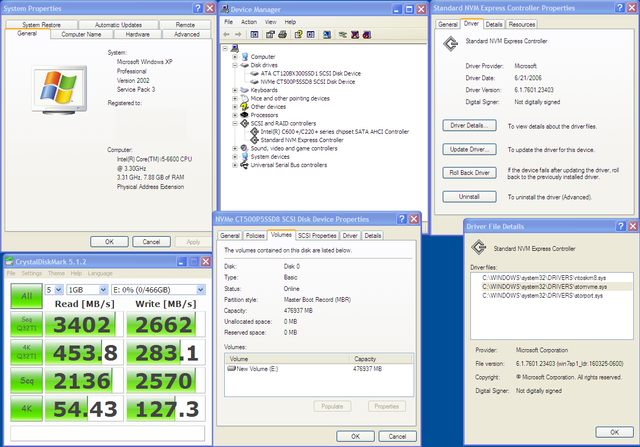The image size is (640, 447).
Task: Click the Update Driver button
Action: click(x=469, y=149)
